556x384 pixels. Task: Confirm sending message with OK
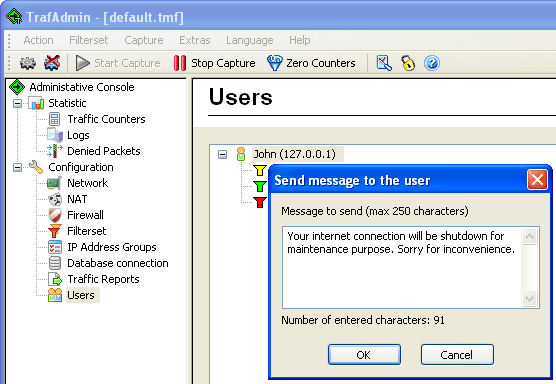click(364, 354)
